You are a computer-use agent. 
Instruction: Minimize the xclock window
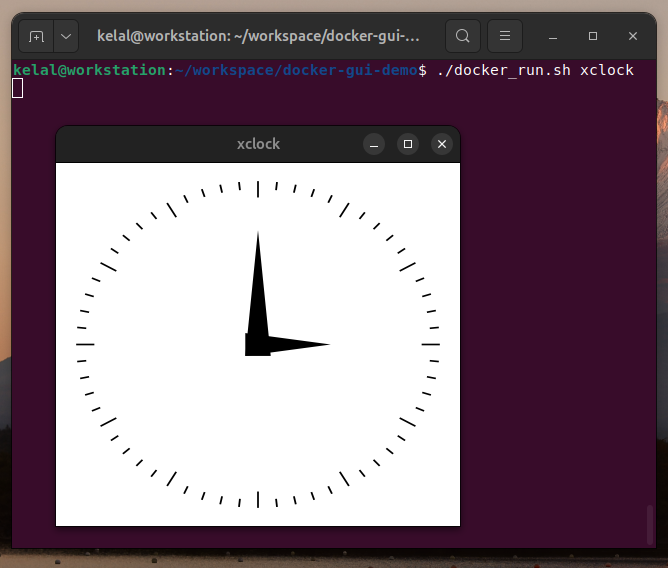[x=374, y=145]
